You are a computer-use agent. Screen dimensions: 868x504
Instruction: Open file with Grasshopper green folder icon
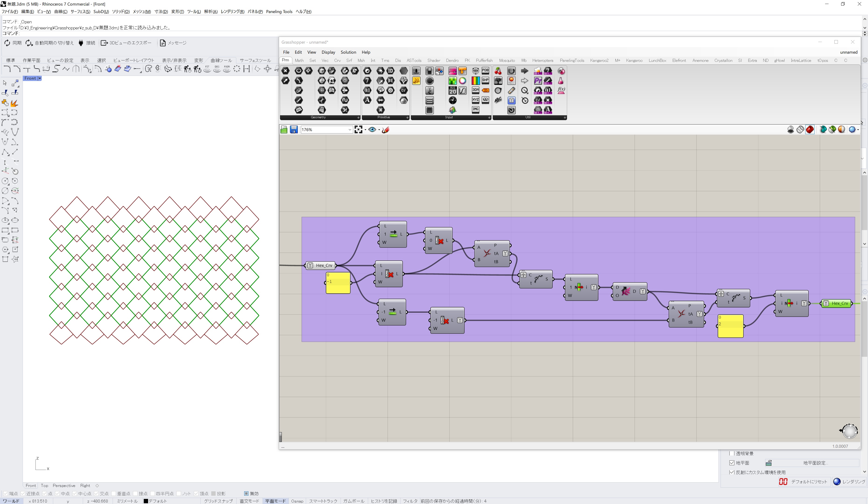point(284,129)
